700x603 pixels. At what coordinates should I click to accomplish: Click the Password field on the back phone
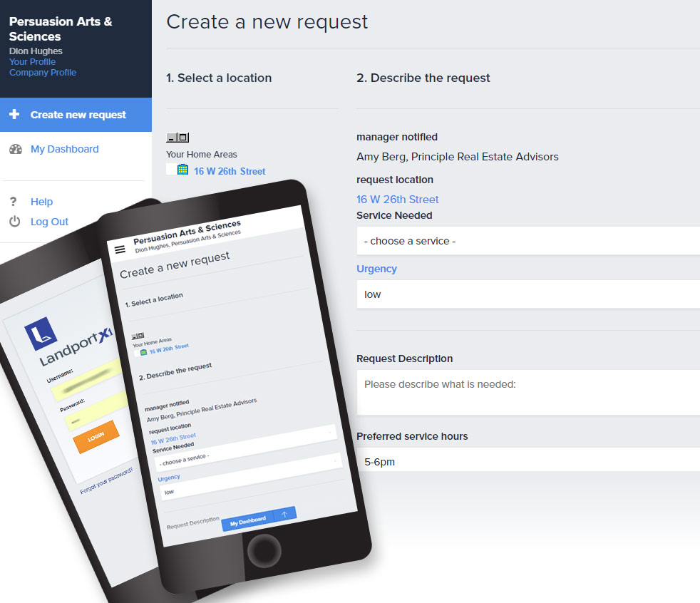click(x=96, y=411)
